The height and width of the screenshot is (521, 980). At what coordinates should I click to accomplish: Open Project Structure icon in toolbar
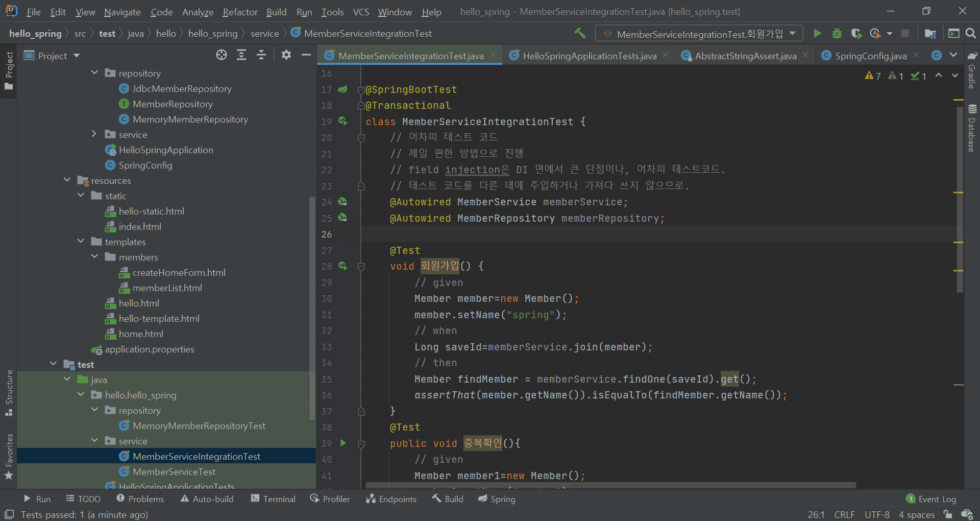(x=930, y=33)
